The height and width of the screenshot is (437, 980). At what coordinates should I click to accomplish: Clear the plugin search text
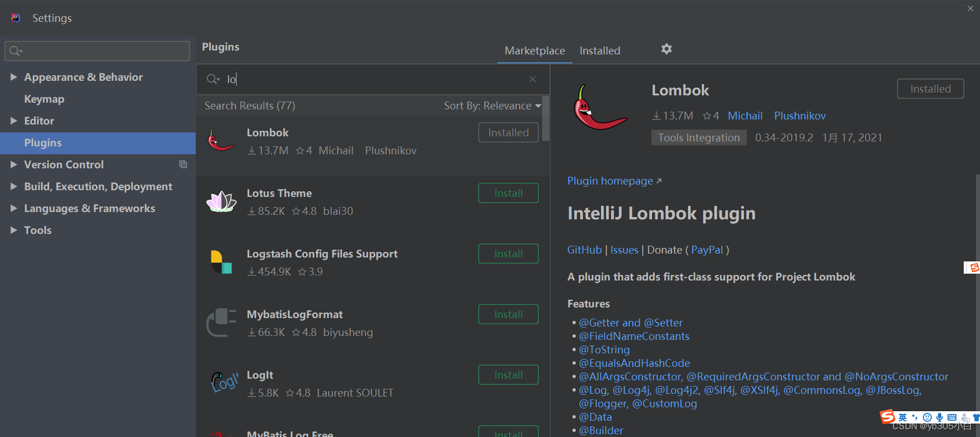(x=533, y=79)
